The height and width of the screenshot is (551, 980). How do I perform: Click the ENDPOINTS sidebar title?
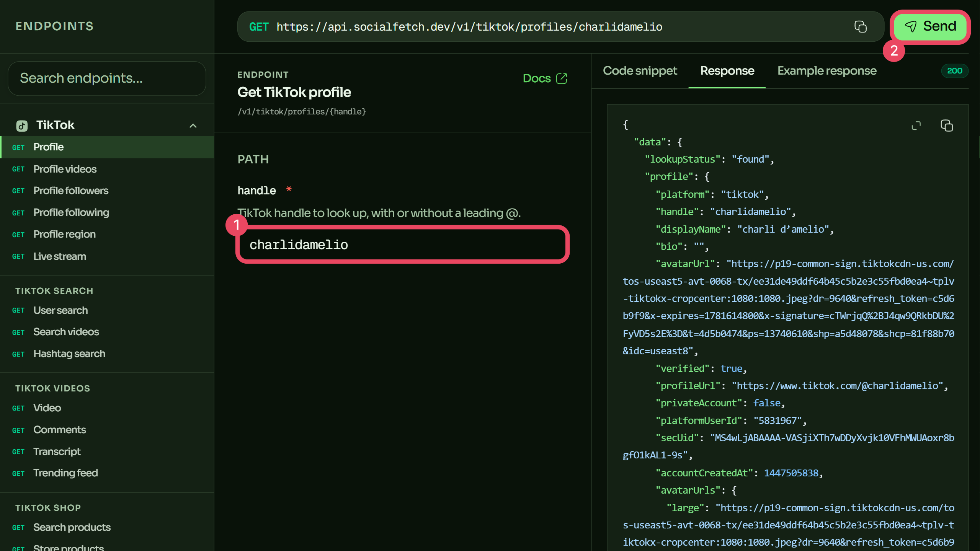(55, 26)
